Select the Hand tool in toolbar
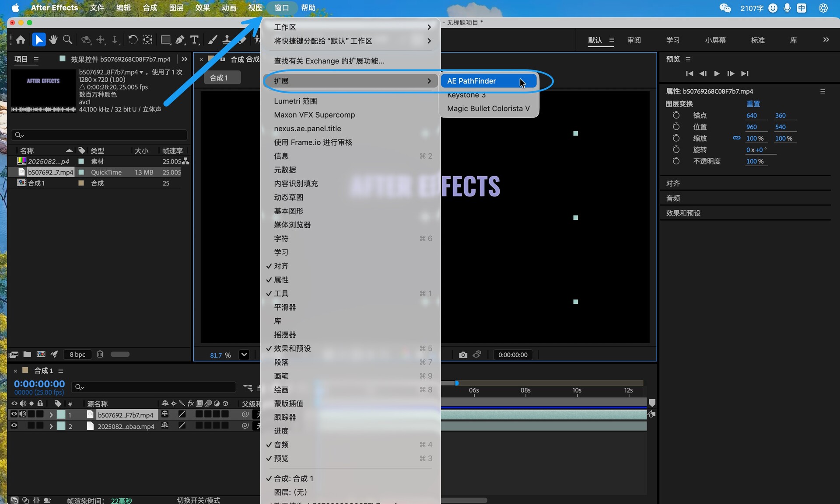 [53, 40]
